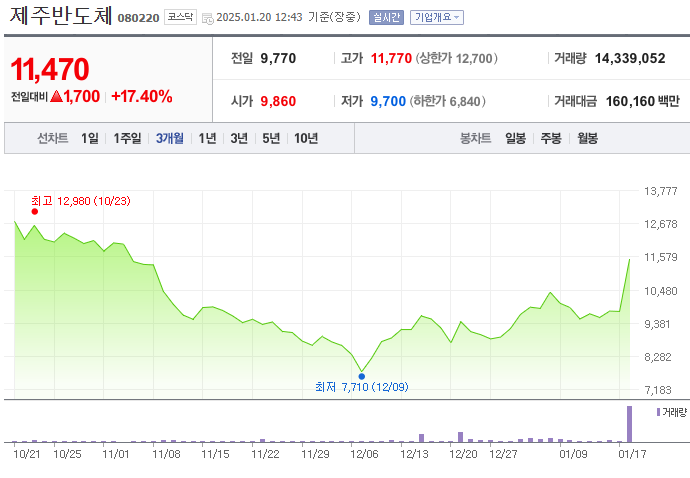Select the 3개월 line chart tab
This screenshot has width=690, height=478.
click(x=170, y=138)
